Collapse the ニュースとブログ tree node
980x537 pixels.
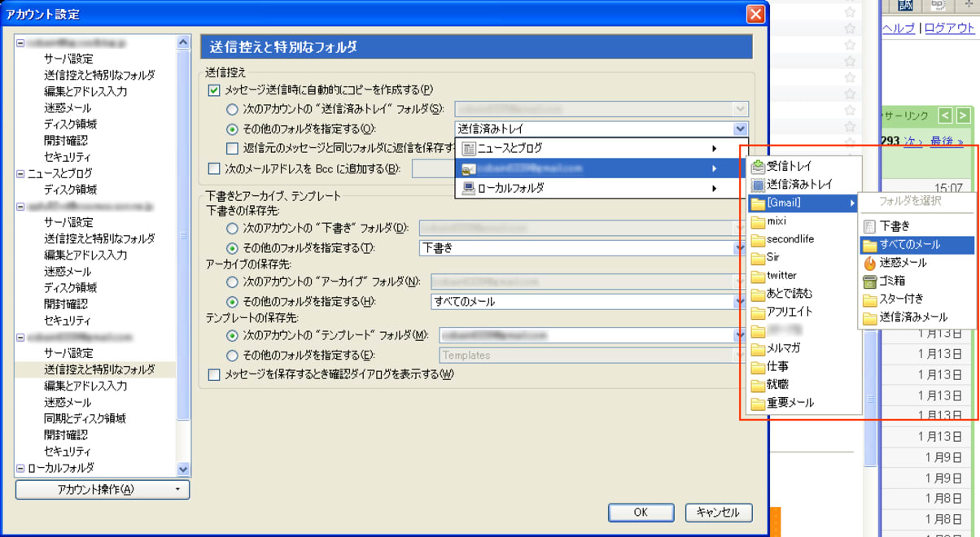(x=20, y=173)
